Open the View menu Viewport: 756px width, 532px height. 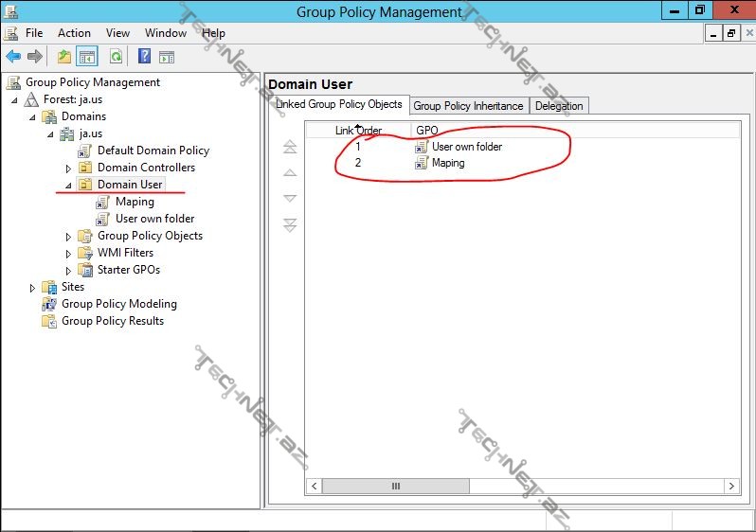(x=117, y=33)
